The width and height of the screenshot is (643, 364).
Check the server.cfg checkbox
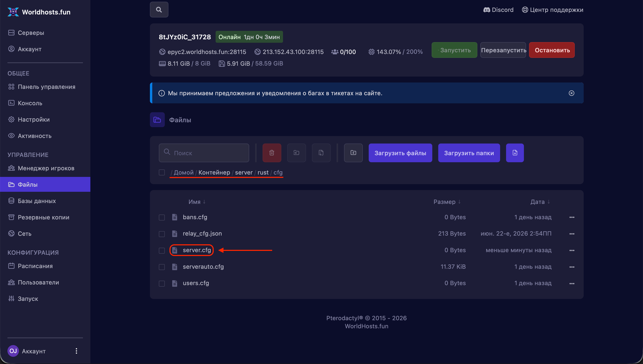pyautogui.click(x=162, y=250)
